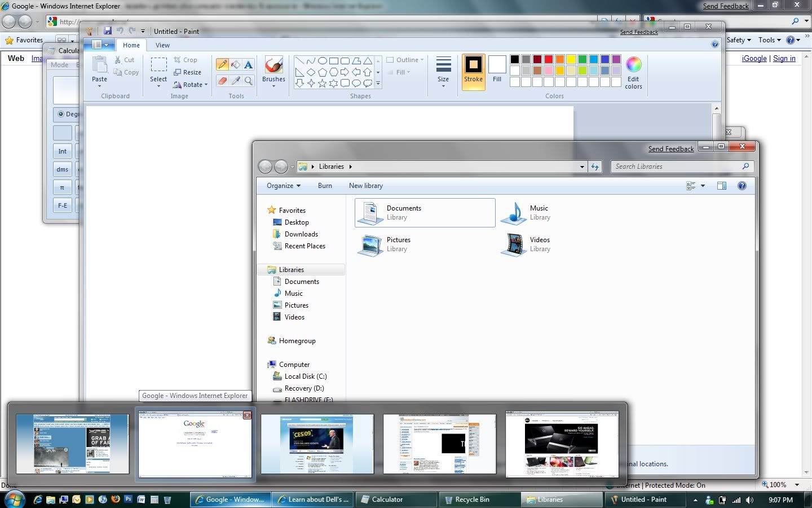Click the Search Libraries input field
Image resolution: width=812 pixels, height=508 pixels.
(682, 167)
